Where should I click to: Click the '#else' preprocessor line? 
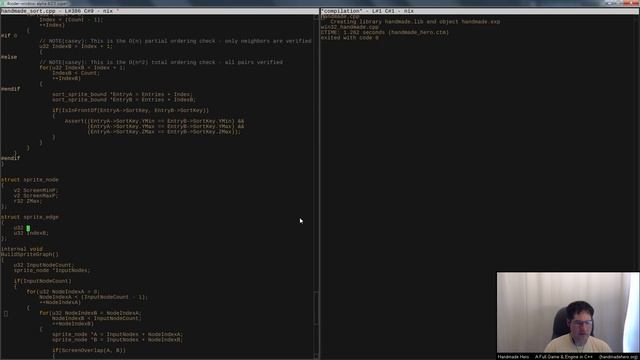(x=9, y=57)
